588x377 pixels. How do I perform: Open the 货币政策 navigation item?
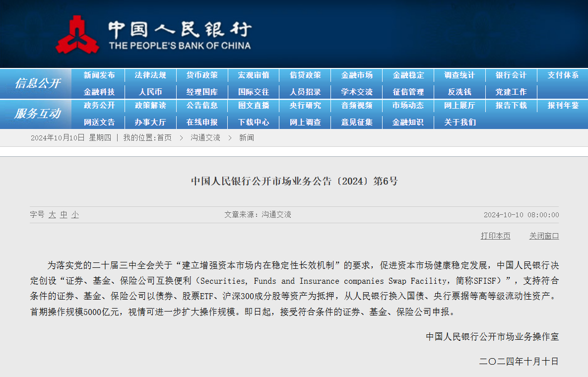[202, 75]
